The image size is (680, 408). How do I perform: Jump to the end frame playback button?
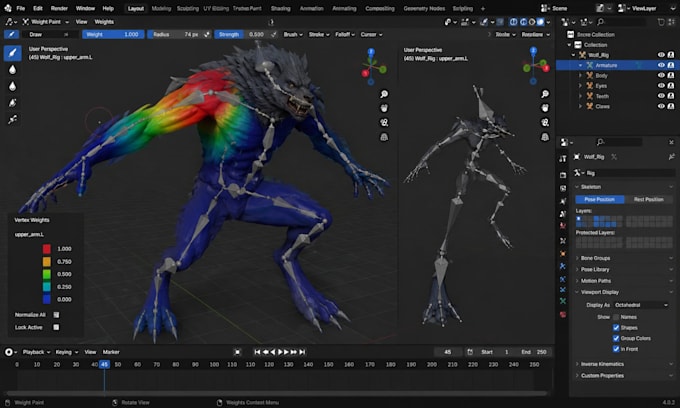303,352
